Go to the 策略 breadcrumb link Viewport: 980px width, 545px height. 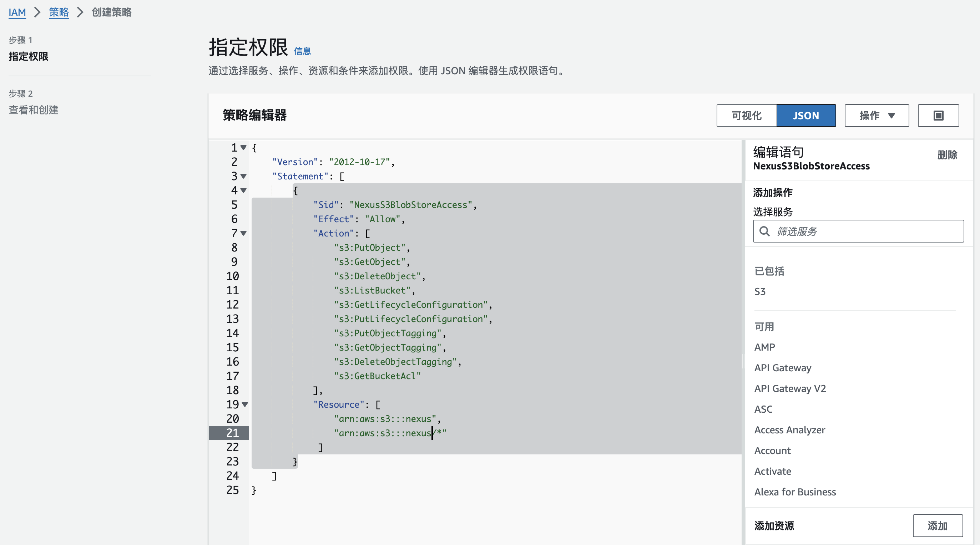(59, 12)
